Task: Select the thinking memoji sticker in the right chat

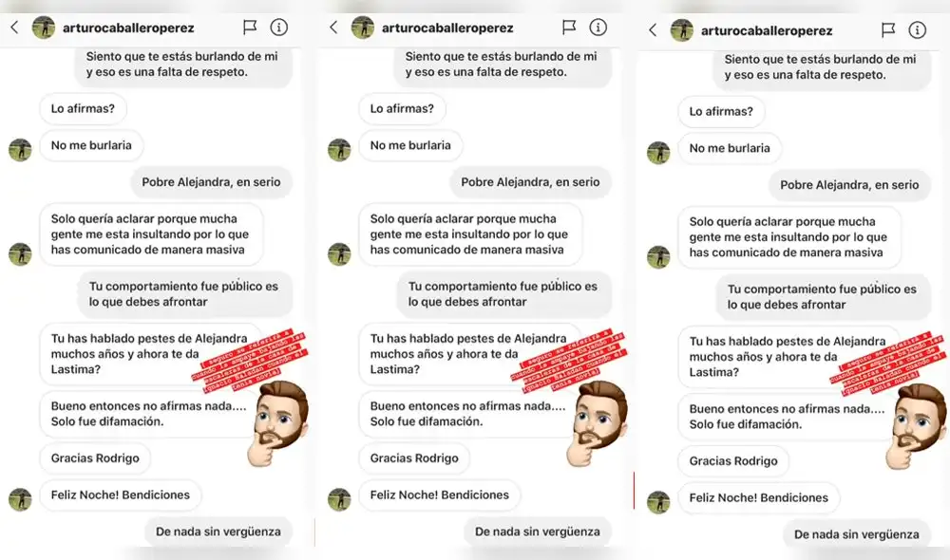Action: [x=917, y=427]
